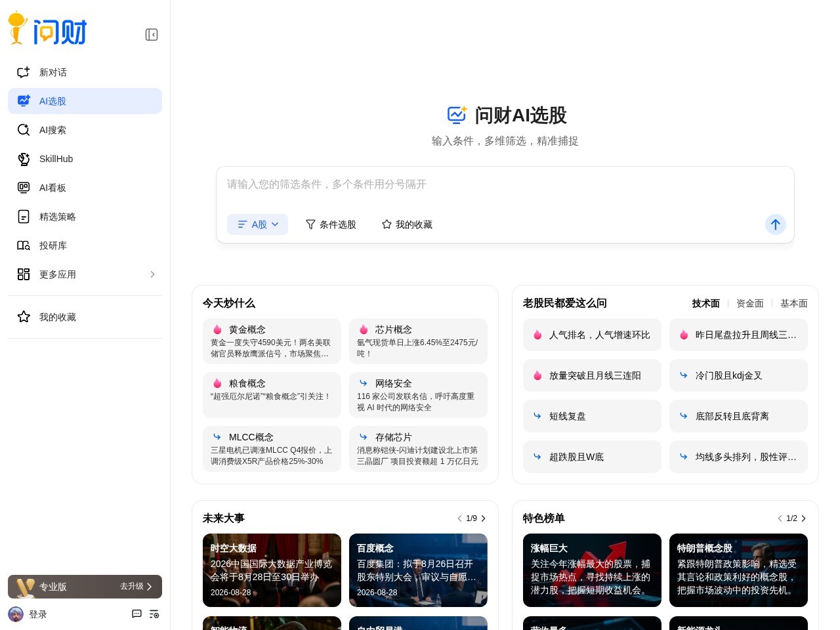Open the A股 market dropdown
Viewport: 840px width, 630px height.
click(x=257, y=224)
